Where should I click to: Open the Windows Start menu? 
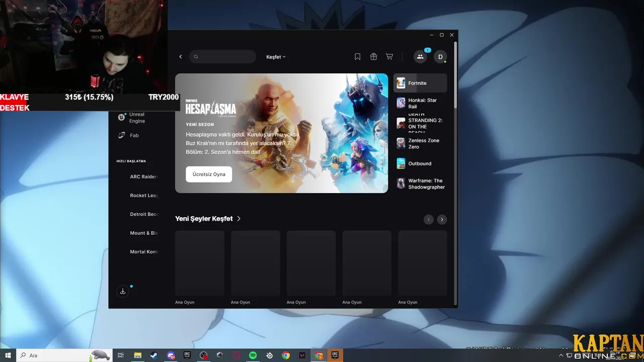pyautogui.click(x=8, y=355)
